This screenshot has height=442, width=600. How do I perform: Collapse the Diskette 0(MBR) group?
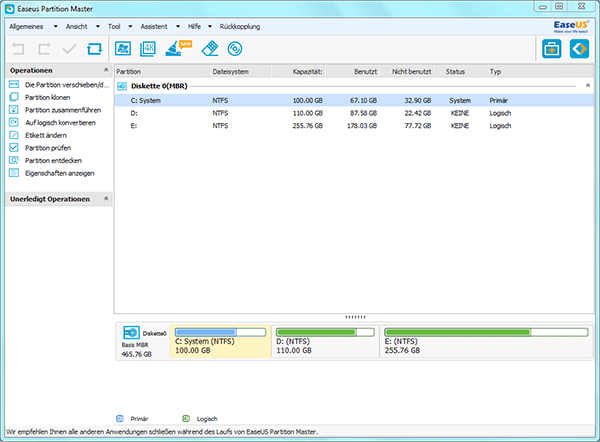click(x=588, y=86)
